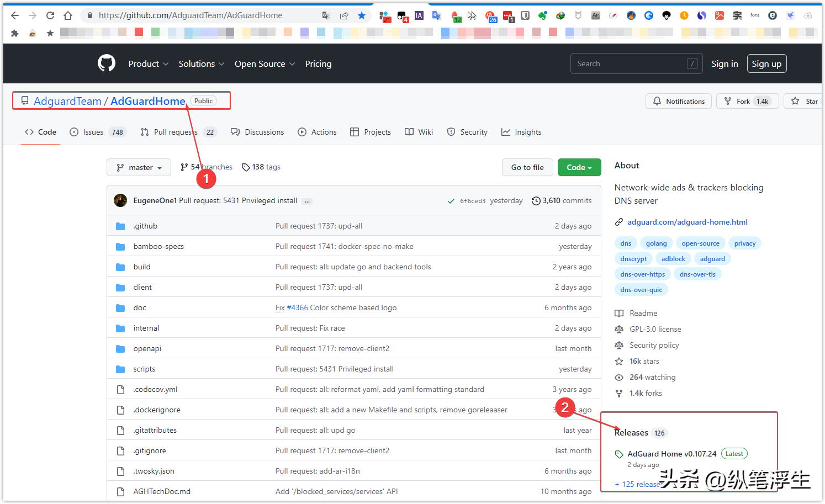The height and width of the screenshot is (504, 825).
Task: Open the .dockerignore file
Action: (157, 410)
